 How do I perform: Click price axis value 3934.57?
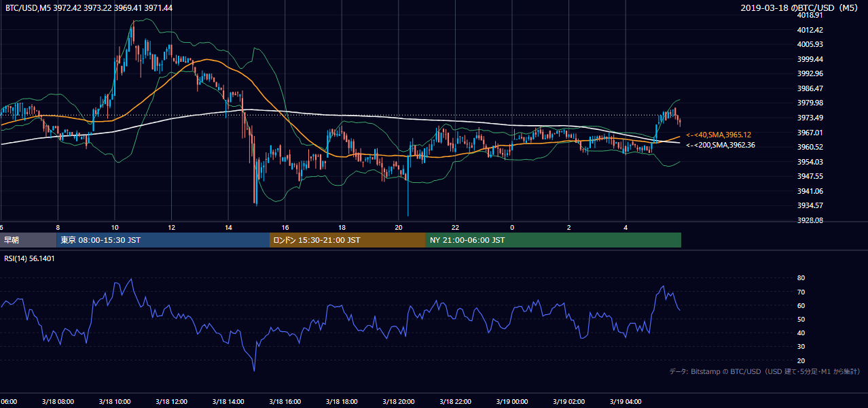(810, 205)
